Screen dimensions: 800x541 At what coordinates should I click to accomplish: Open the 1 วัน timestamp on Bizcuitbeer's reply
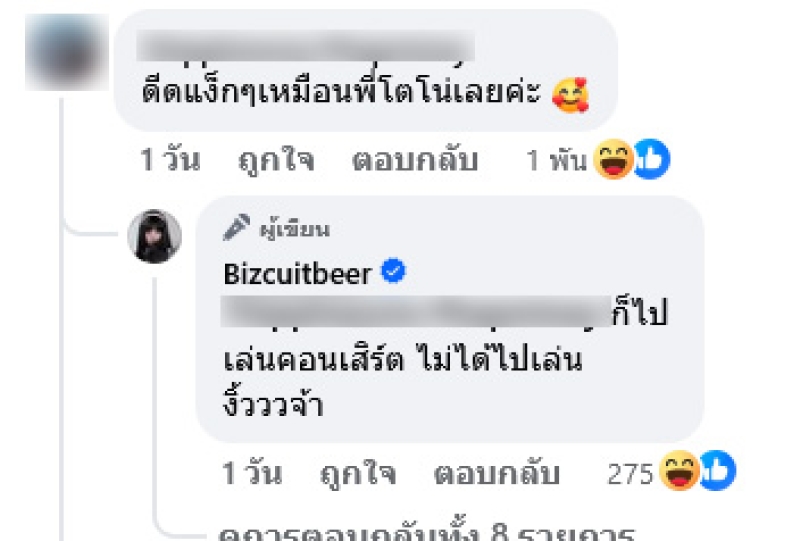(x=252, y=473)
